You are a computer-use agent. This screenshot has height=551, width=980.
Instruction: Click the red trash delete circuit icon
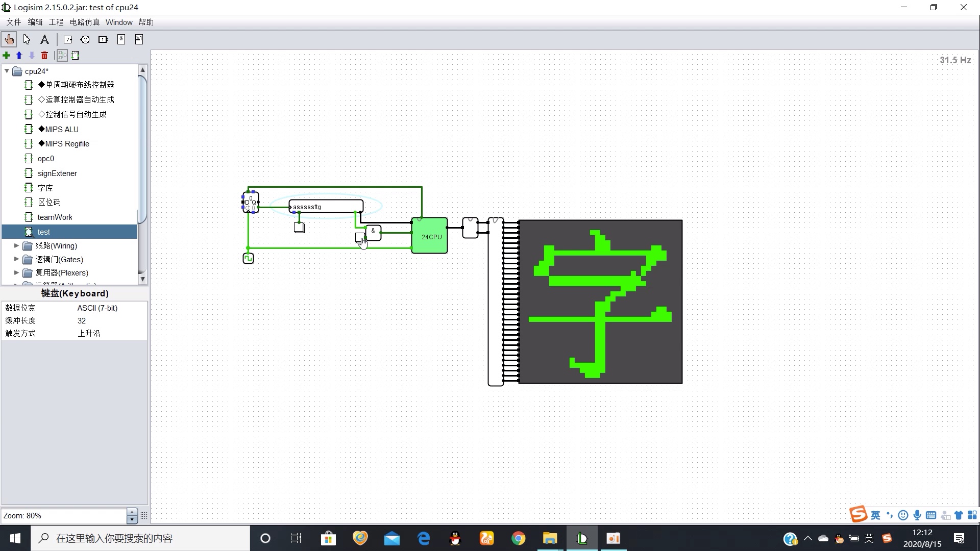[44, 56]
